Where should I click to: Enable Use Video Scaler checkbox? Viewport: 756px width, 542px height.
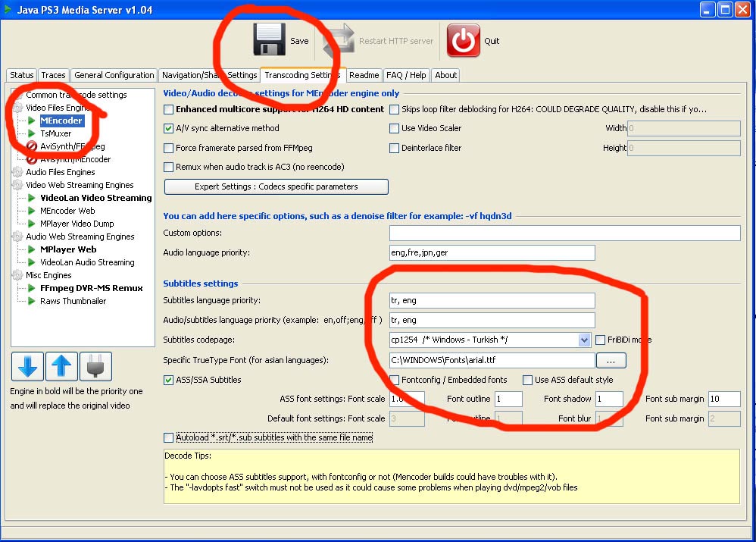point(394,128)
